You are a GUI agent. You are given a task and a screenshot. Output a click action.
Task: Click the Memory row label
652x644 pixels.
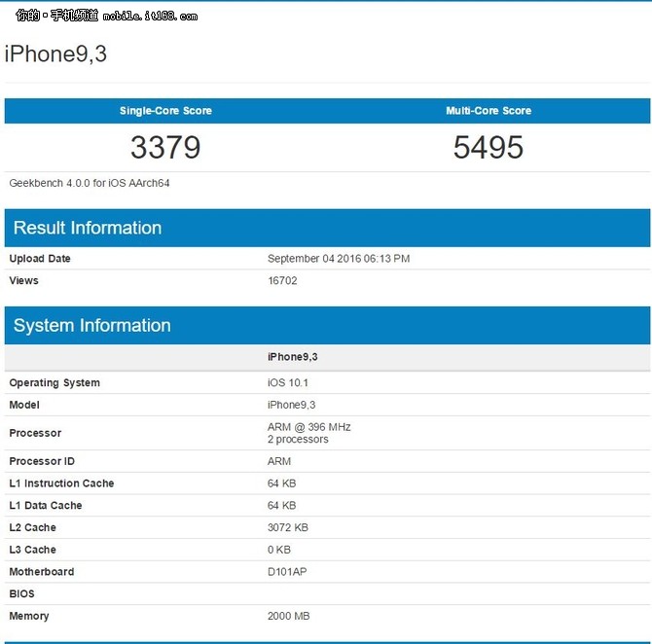pyautogui.click(x=29, y=616)
